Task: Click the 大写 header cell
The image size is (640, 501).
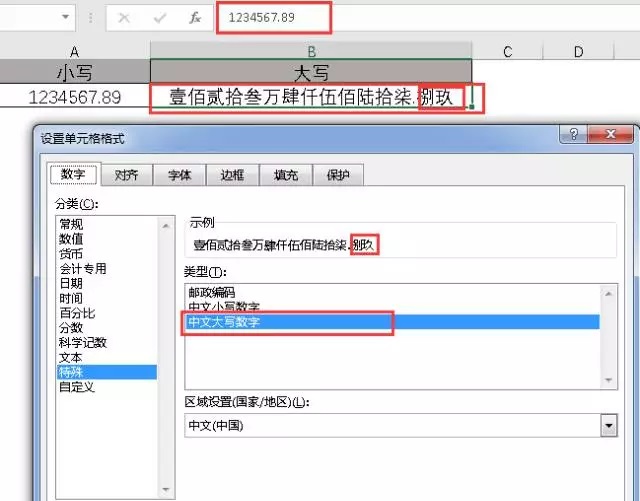Action: point(311,72)
